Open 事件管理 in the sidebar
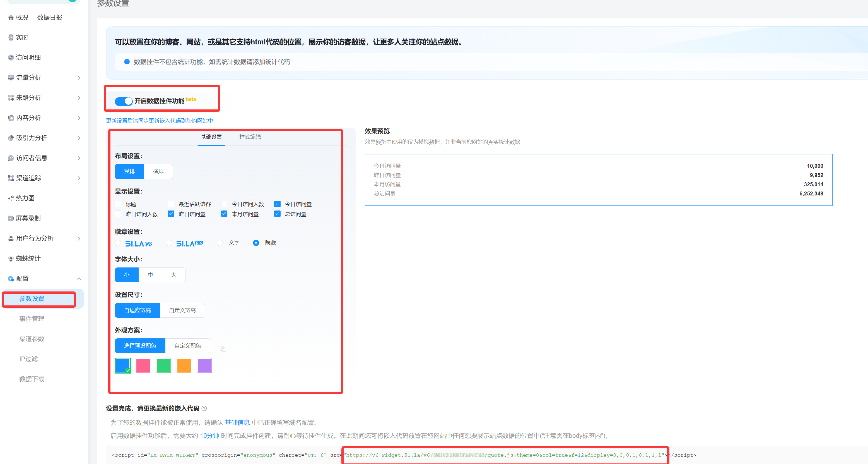This screenshot has height=464, width=868. tap(32, 319)
